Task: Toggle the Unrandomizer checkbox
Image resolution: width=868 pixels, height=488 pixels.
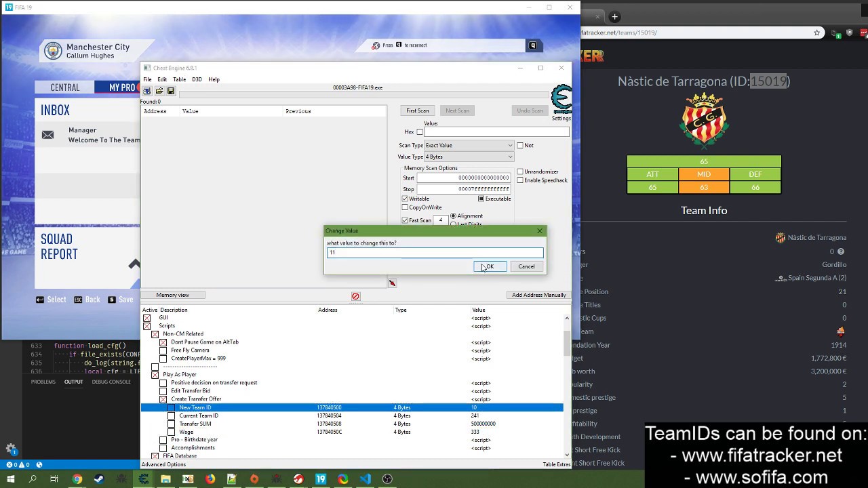Action: point(520,171)
